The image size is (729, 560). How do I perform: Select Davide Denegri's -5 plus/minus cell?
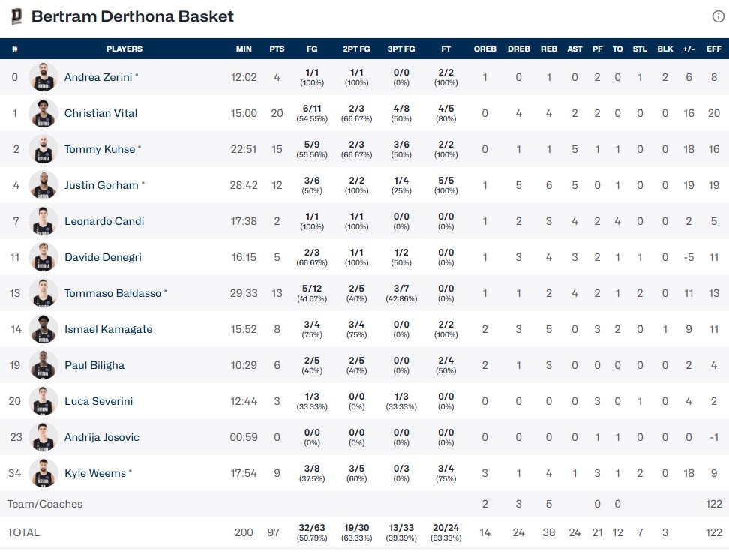click(x=688, y=257)
